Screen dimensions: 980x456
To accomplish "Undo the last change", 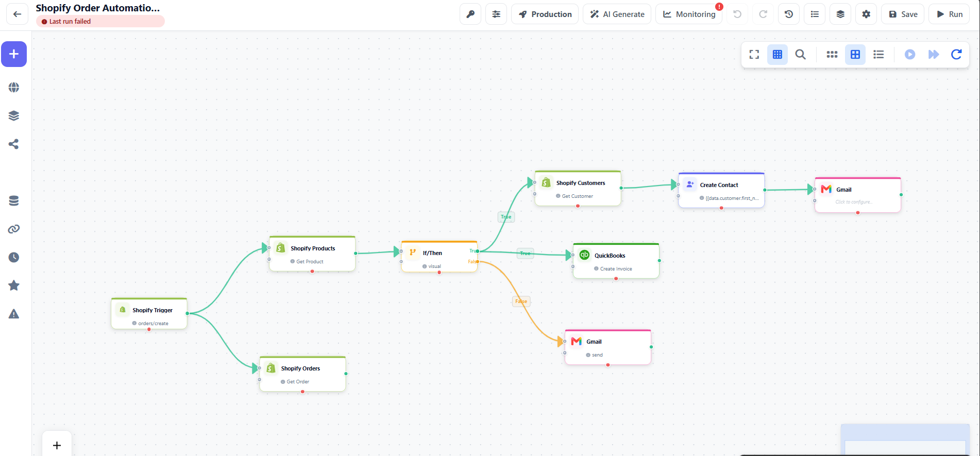I will [737, 14].
